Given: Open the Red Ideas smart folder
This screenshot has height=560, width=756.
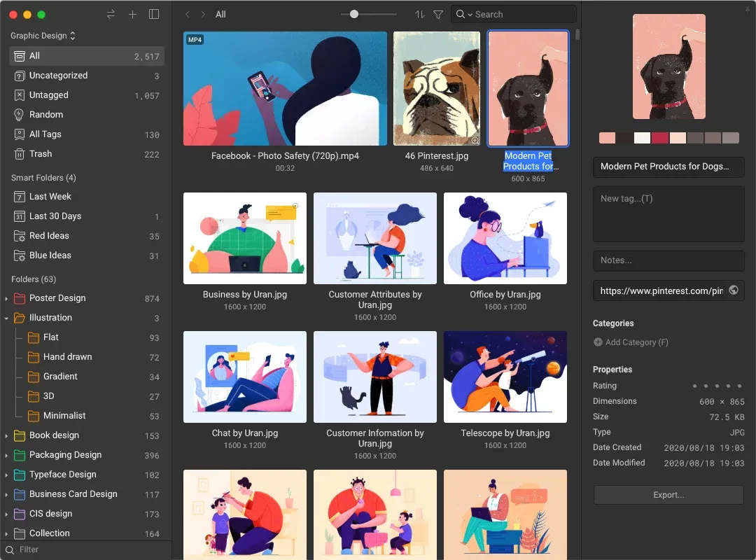Looking at the screenshot, I should click(x=87, y=236).
